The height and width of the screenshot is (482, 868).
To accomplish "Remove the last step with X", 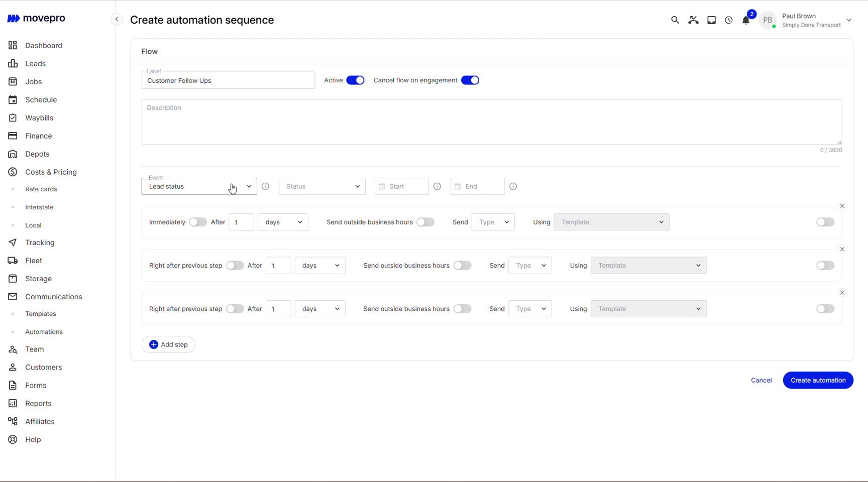I will (x=842, y=293).
